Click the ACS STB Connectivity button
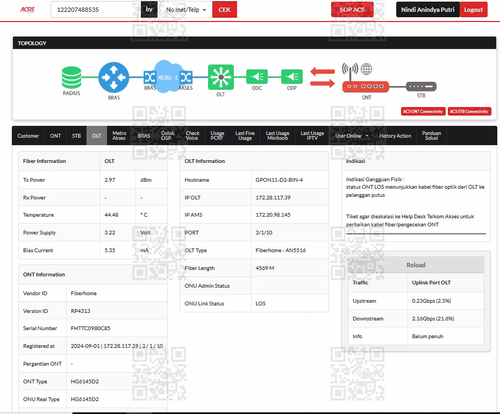Viewport: 500px width, 414px height. click(x=469, y=111)
